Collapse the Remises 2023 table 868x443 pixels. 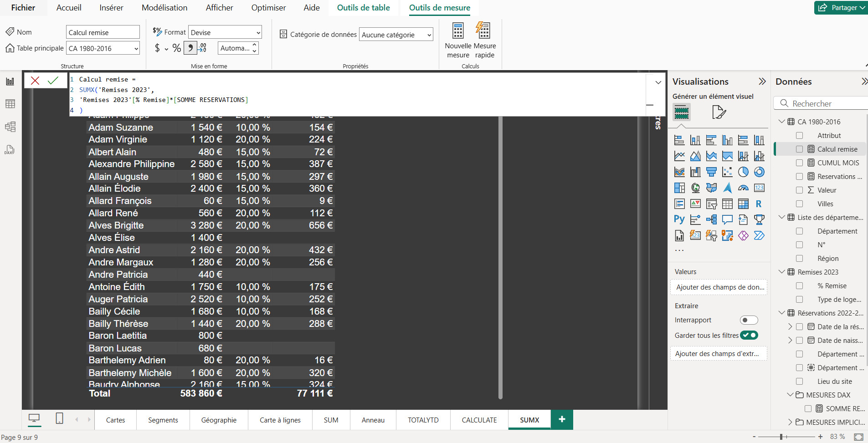pos(782,272)
